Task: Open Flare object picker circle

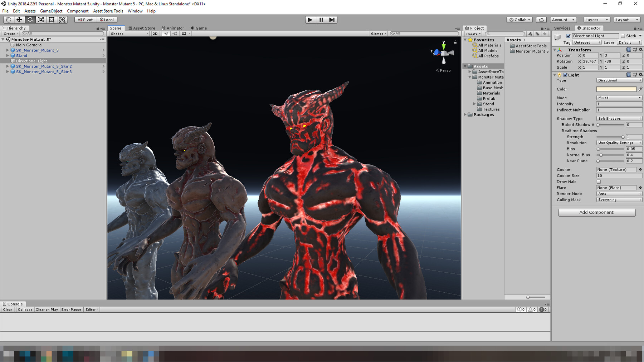Action: tap(640, 188)
